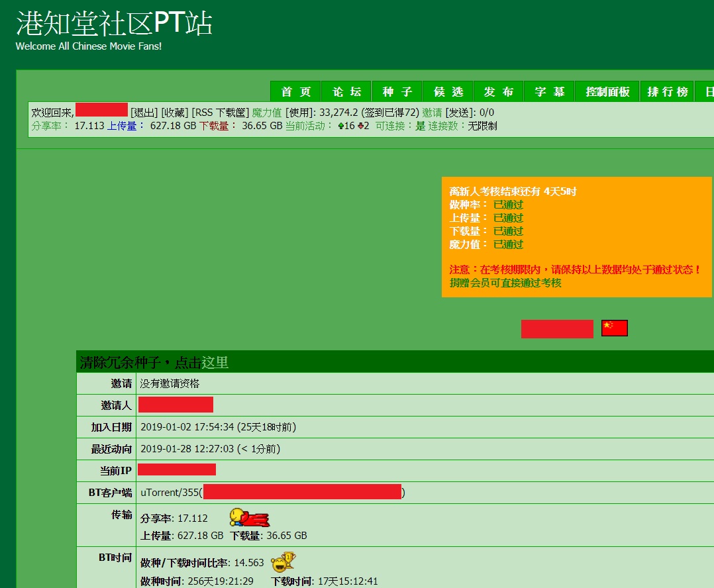Viewport: 714px width, 588px height.
Task: Click the join date 2019-01-02 17:54:34
Action: 187,427
